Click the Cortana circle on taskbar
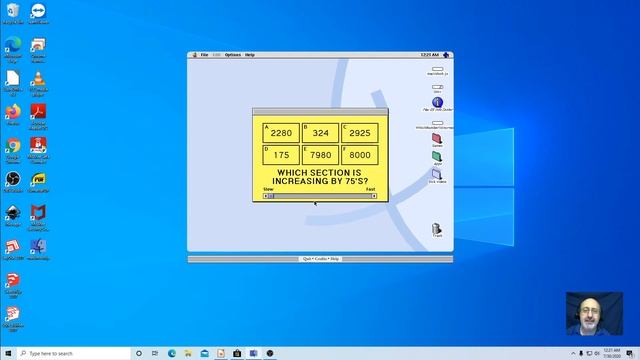The image size is (640, 360). (x=139, y=353)
